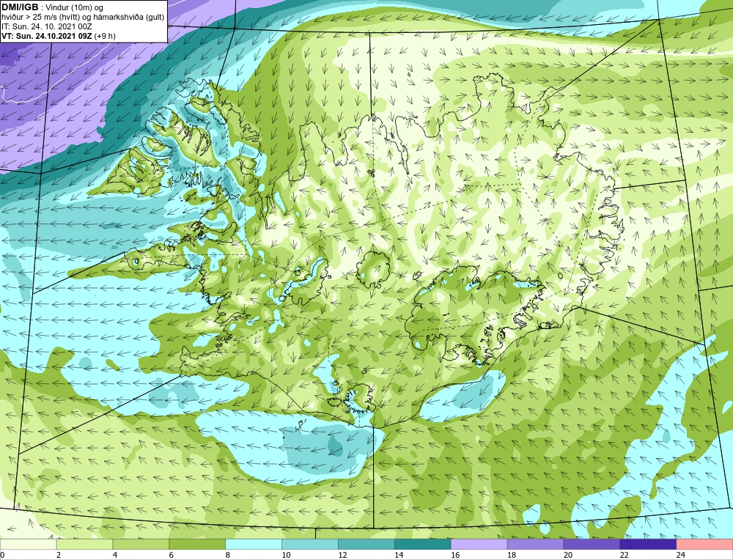Click the turquoise 10–12 m/s legend swatch

[x=310, y=545]
